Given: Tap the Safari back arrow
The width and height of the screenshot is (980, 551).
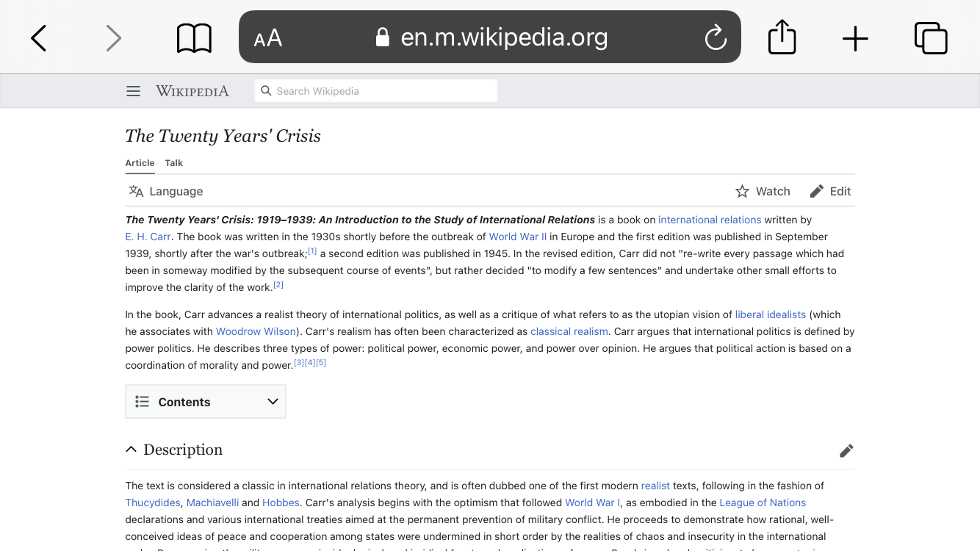Looking at the screenshot, I should (x=39, y=38).
